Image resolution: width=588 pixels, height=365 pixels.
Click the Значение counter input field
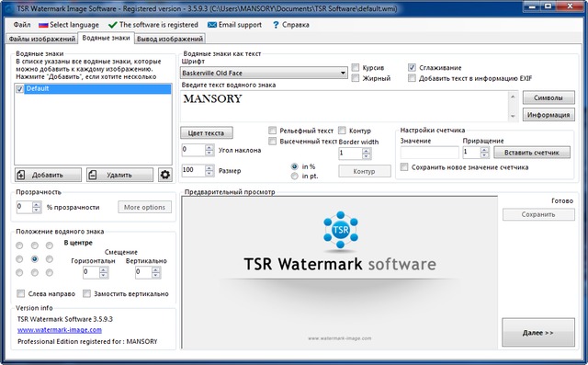pos(429,153)
